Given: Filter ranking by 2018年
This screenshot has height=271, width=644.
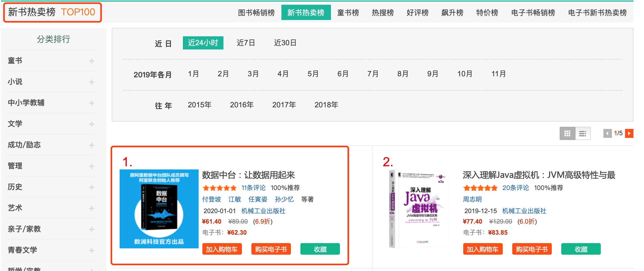Looking at the screenshot, I should [x=326, y=105].
